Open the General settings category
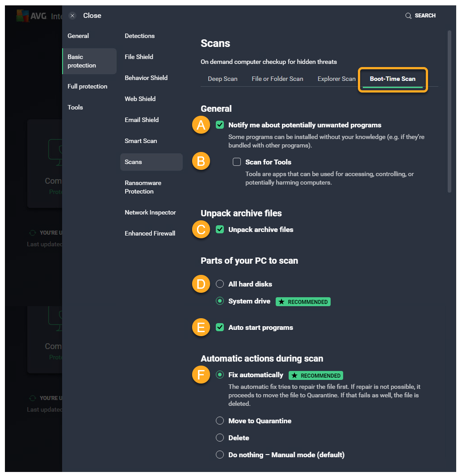 tap(78, 36)
